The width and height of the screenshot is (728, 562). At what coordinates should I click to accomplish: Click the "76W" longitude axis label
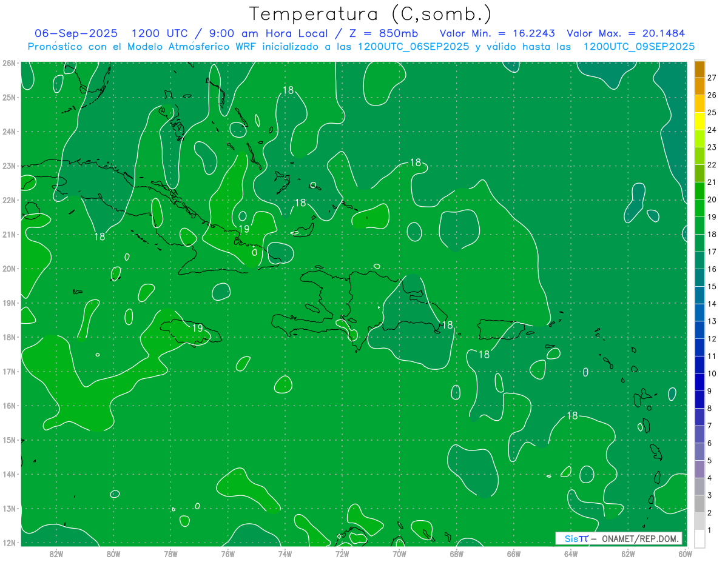pos(228,554)
